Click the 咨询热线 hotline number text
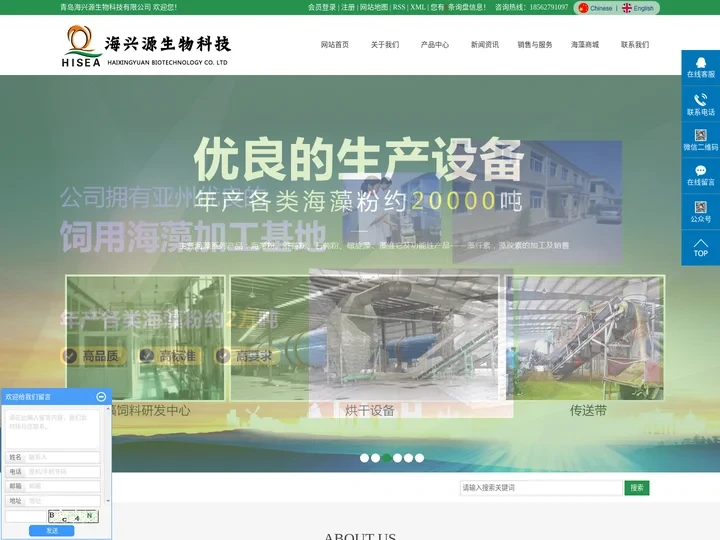Viewport: 720px width, 540px height. 531,7
